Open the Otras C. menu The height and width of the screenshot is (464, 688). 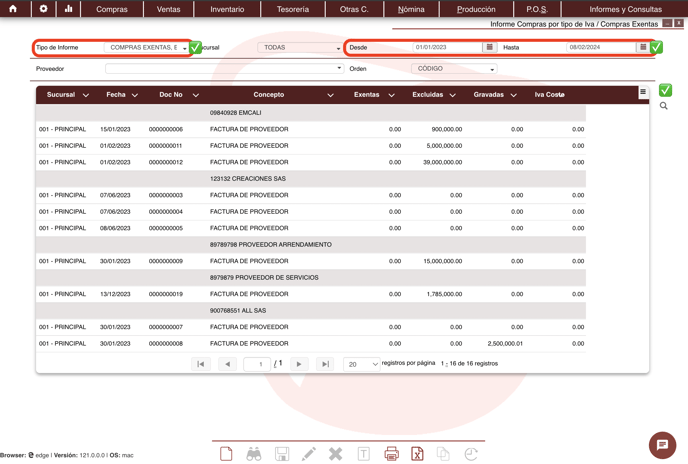pyautogui.click(x=354, y=9)
